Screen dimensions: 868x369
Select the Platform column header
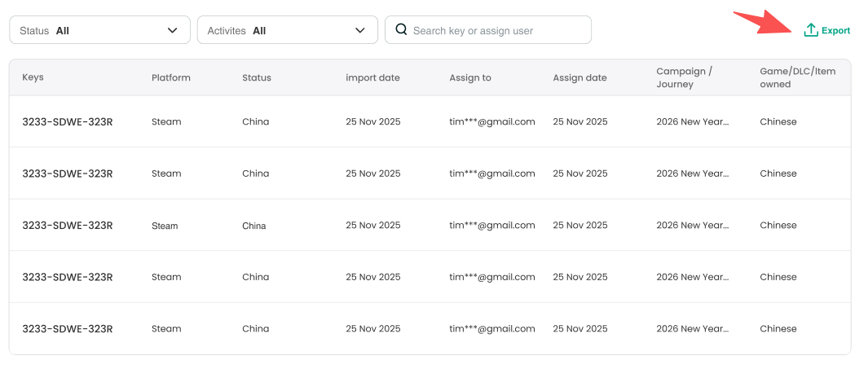coord(171,77)
